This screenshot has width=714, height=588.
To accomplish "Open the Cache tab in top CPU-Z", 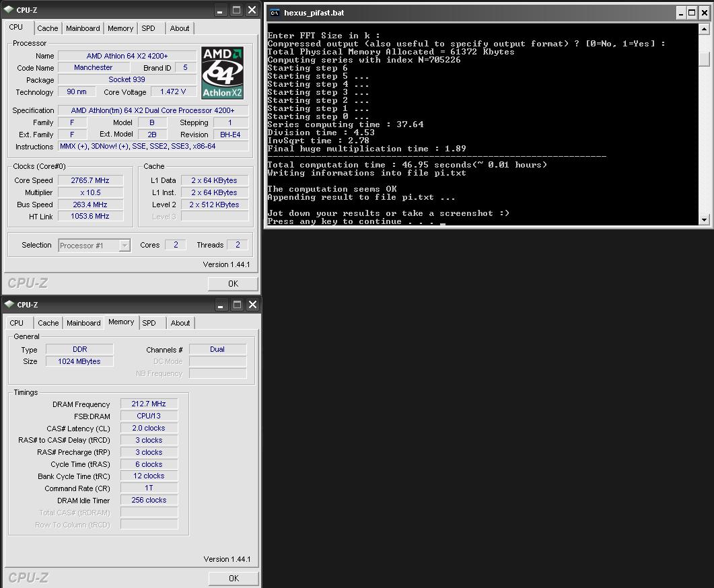I will point(48,28).
